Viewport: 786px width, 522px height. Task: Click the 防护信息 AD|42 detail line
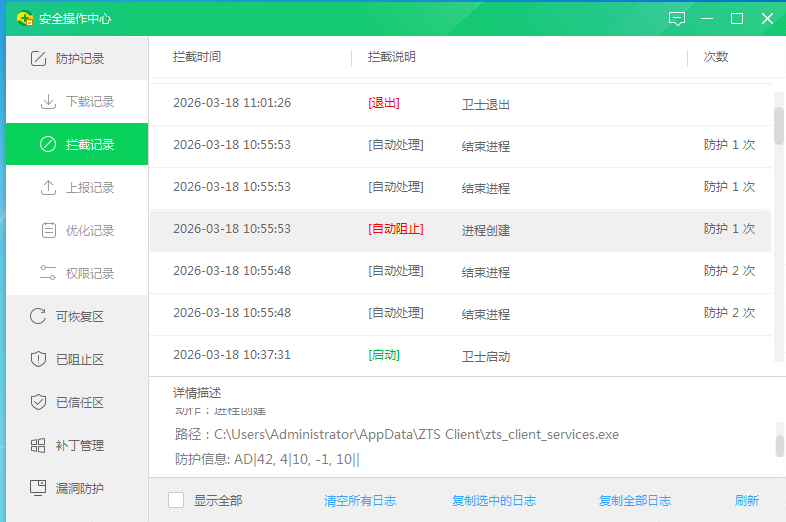(x=267, y=459)
